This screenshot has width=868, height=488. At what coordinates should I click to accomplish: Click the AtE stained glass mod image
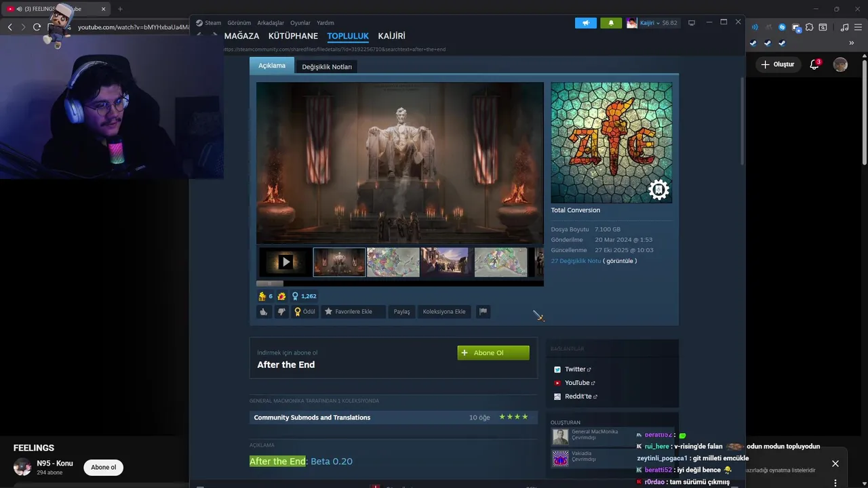point(612,142)
